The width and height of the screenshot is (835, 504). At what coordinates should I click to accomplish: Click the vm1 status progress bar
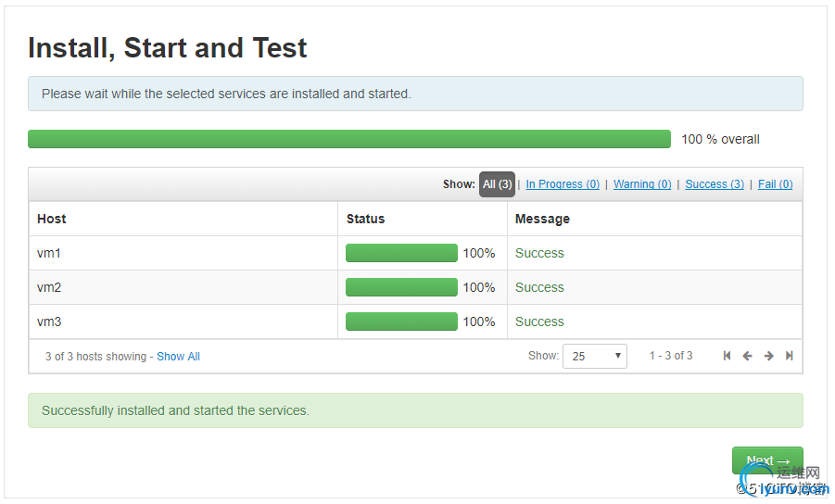(x=401, y=253)
